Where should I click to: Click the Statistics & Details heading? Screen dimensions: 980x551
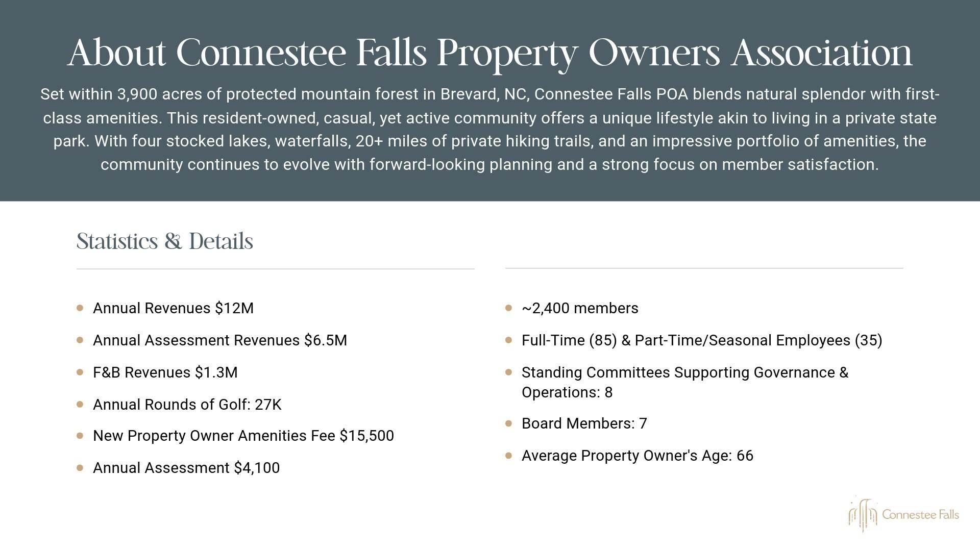164,241
